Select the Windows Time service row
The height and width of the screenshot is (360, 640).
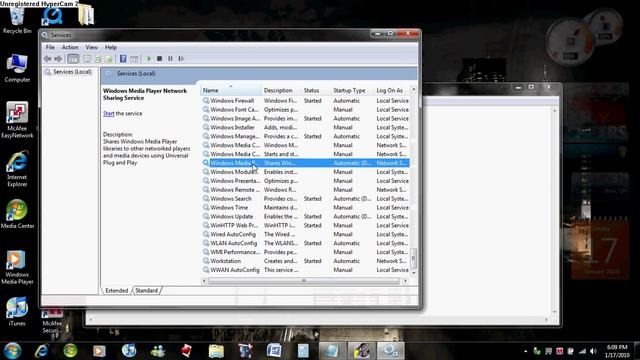305,208
